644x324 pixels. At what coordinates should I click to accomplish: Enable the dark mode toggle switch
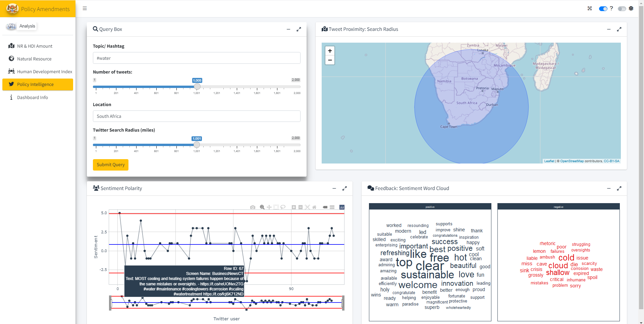coord(622,9)
